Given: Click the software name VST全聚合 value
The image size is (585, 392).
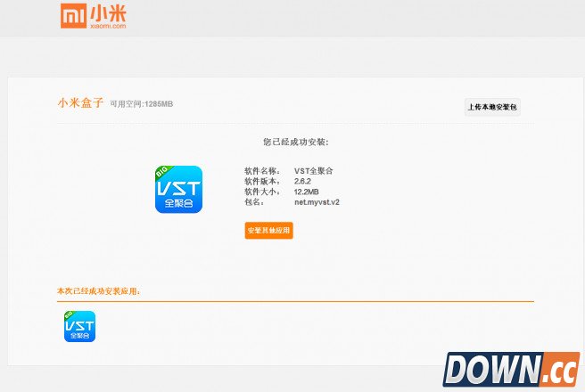Looking at the screenshot, I should pyautogui.click(x=313, y=171).
